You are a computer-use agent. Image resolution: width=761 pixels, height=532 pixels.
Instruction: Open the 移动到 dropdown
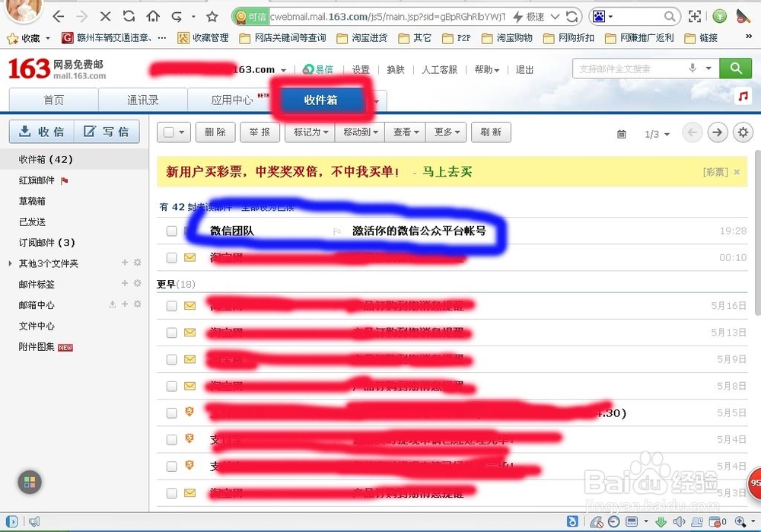[360, 132]
